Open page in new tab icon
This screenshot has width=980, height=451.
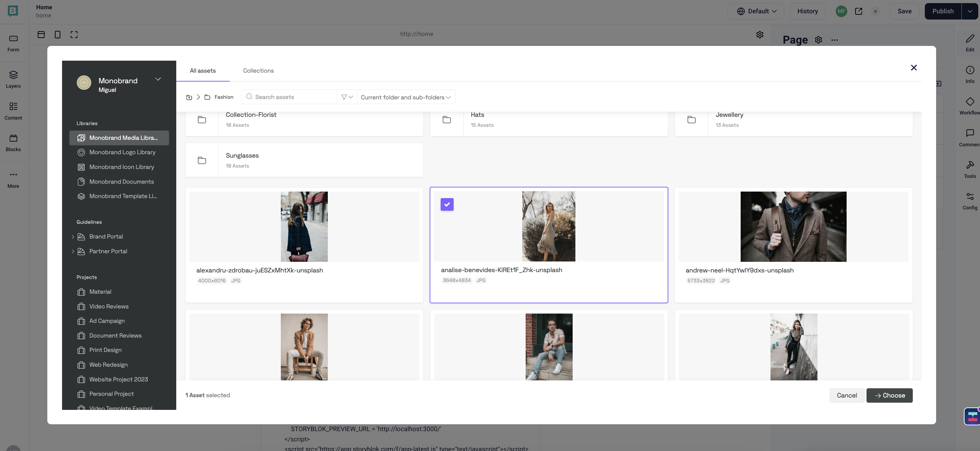[x=859, y=11]
